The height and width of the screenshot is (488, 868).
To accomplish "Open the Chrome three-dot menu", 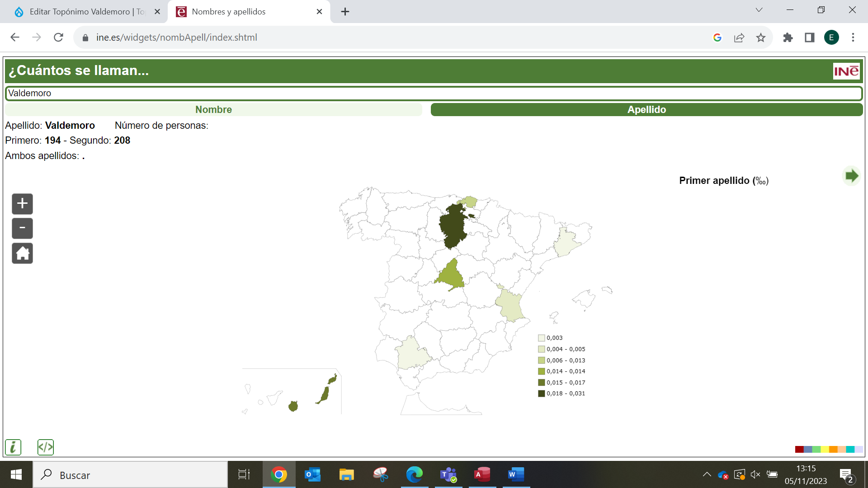I will point(853,38).
